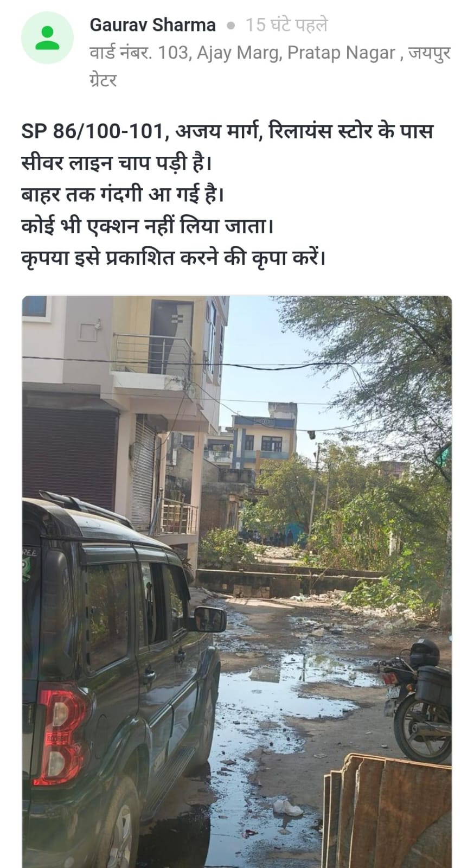Screen dimensions: 474x868
Task: Tap the 'ग्रेटर' location text
Action: (103, 80)
